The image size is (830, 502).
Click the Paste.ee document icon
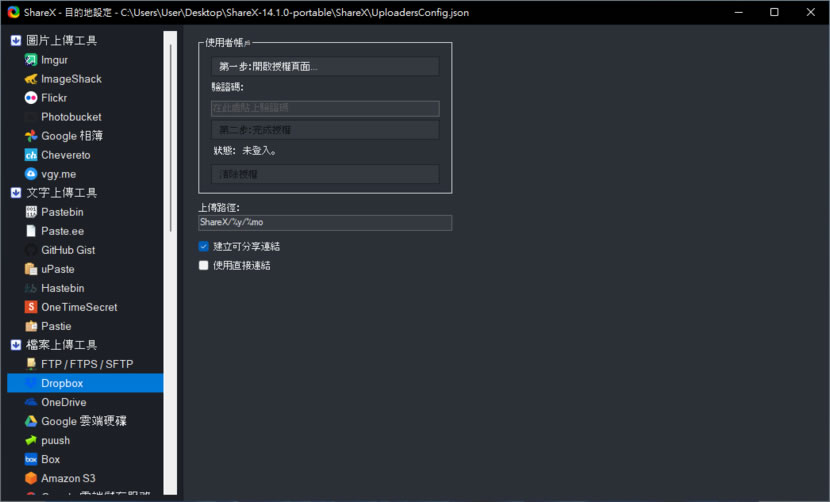[x=31, y=231]
